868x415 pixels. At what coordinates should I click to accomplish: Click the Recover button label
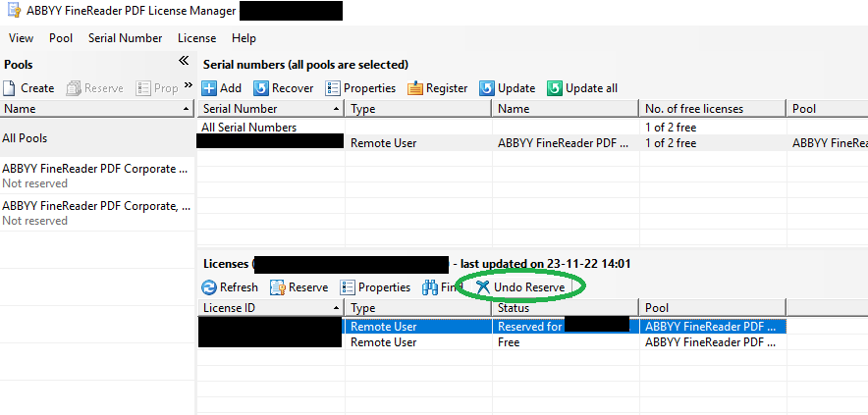293,88
